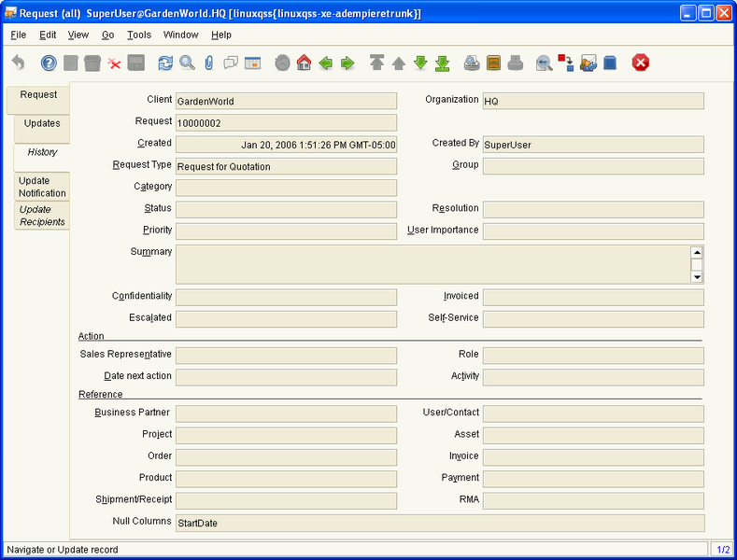Go to next record green down arrow
737x560 pixels.
click(x=420, y=63)
